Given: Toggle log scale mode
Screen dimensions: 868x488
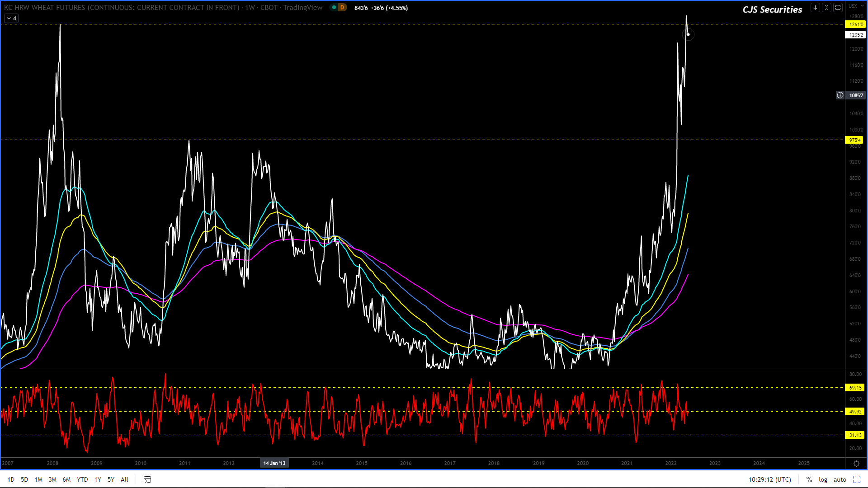Looking at the screenshot, I should point(823,479).
